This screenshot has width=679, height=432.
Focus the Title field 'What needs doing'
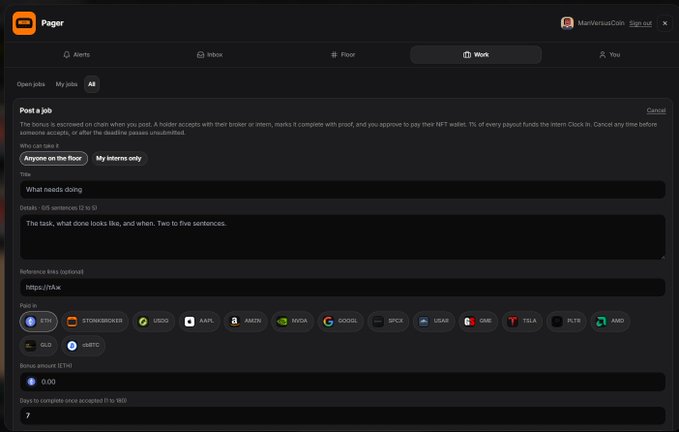343,190
